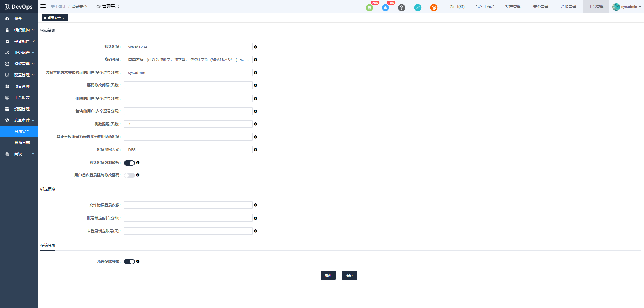Click the 允许错误登录次数 input field
This screenshot has width=644, height=308.
tap(188, 205)
